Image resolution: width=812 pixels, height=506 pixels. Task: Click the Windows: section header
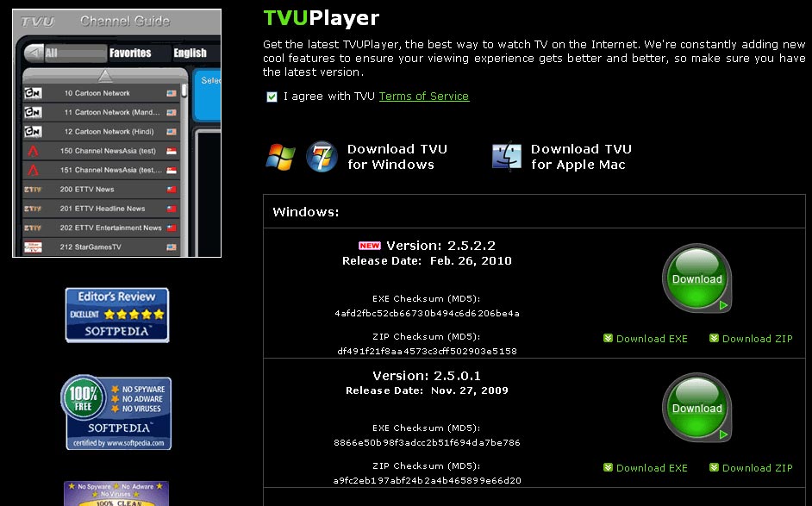tap(305, 212)
